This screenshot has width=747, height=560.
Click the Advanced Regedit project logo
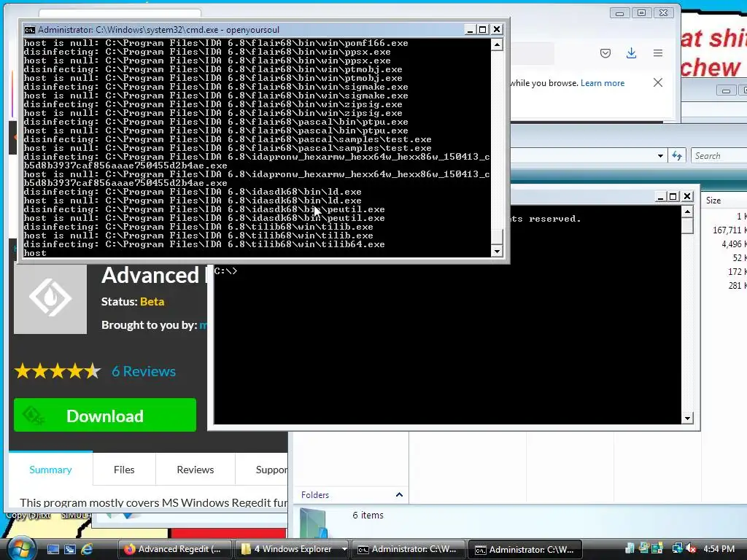click(x=50, y=298)
